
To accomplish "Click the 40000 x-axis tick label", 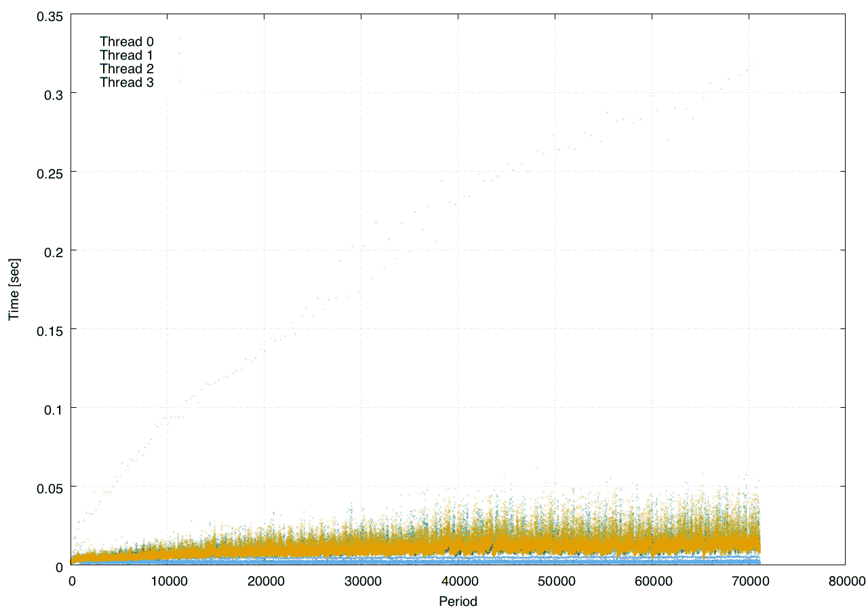I will [458, 581].
